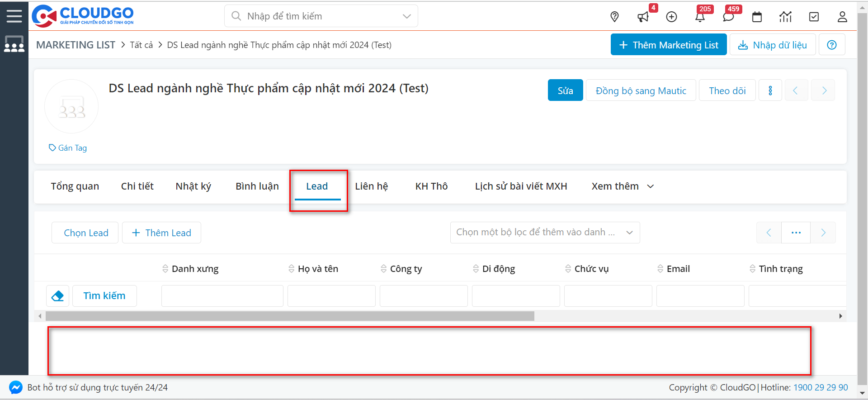The height and width of the screenshot is (400, 868).
Task: Click the horizontal table scrollbar
Action: [x=289, y=316]
